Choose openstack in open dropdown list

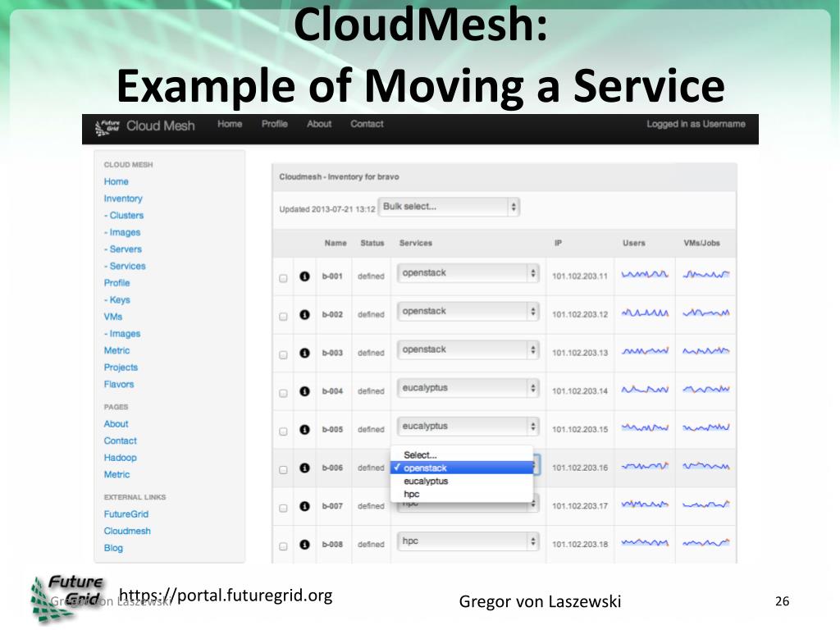coord(462,468)
